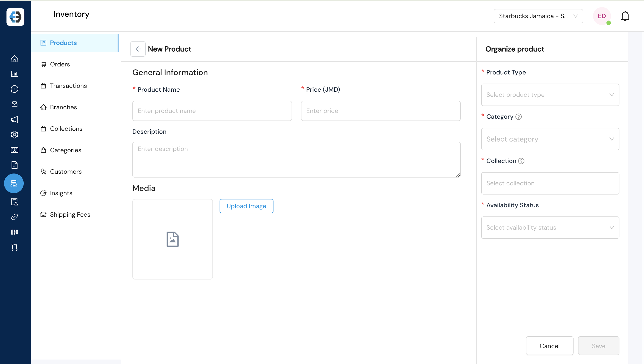644x364 pixels.
Task: Focus the Enter product name field
Action: pyautogui.click(x=212, y=111)
